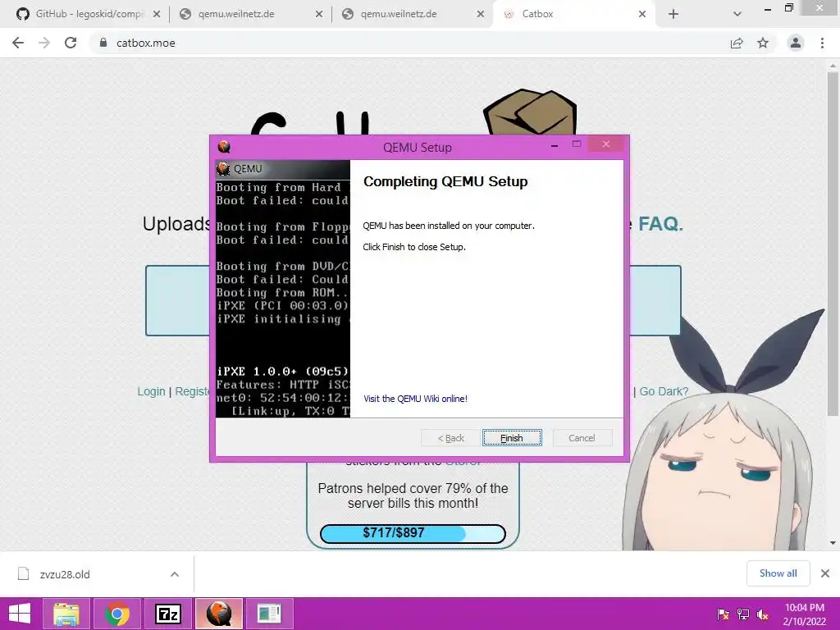This screenshot has width=840, height=630.
Task: Click the network tray icon
Action: click(743, 615)
